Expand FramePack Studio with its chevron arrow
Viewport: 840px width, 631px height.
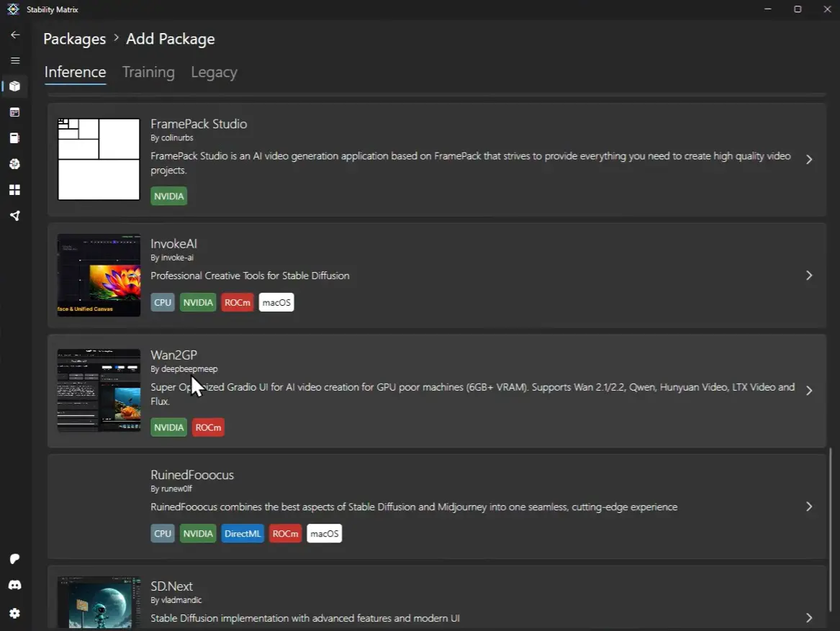(x=809, y=160)
